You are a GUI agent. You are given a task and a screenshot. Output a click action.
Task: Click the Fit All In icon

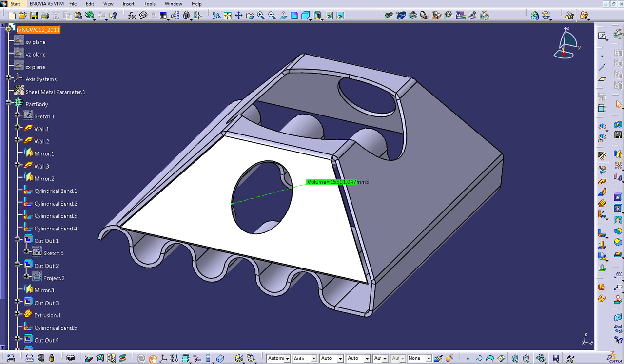point(228,16)
